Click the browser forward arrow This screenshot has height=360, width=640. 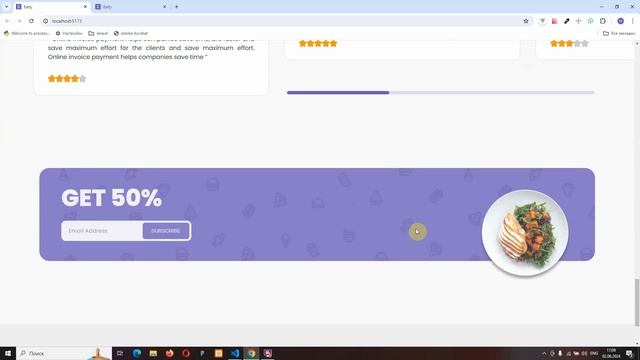[x=19, y=21]
